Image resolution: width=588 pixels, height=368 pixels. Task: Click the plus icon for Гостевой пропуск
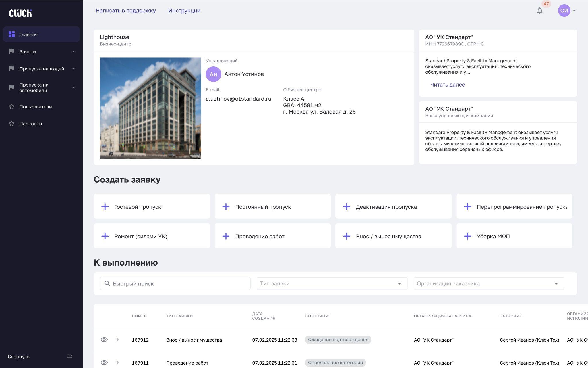pyautogui.click(x=105, y=207)
